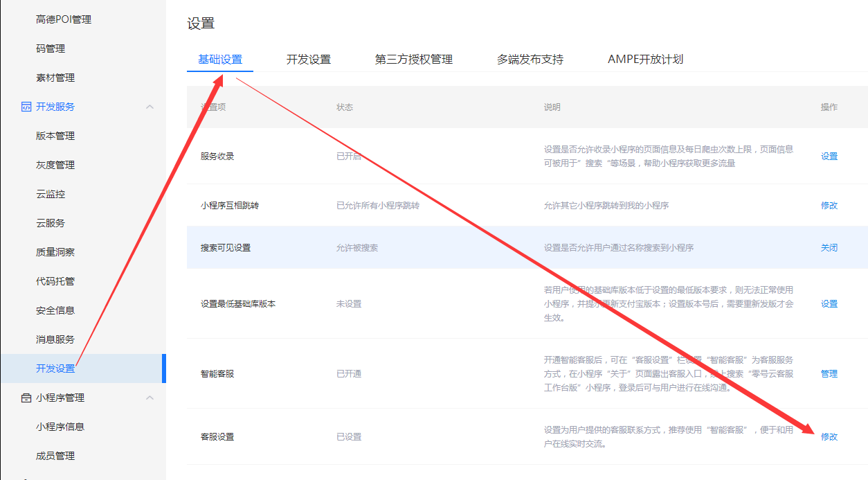Click 关闭 to disable 搜索可见设置
The height and width of the screenshot is (480, 868).
(829, 248)
